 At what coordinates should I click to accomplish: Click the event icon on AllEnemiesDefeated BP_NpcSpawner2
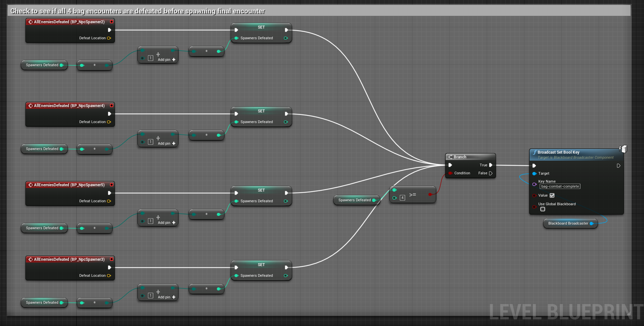(31, 22)
